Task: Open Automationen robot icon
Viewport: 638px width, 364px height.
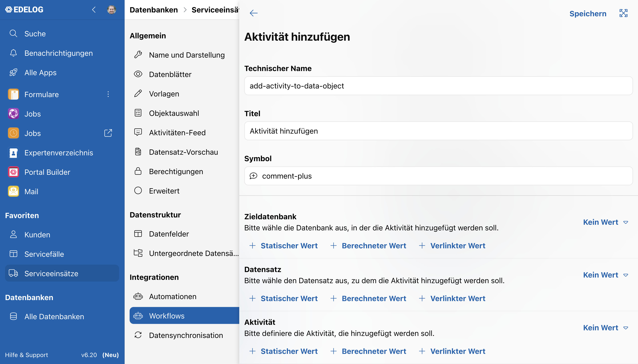Action: click(138, 296)
